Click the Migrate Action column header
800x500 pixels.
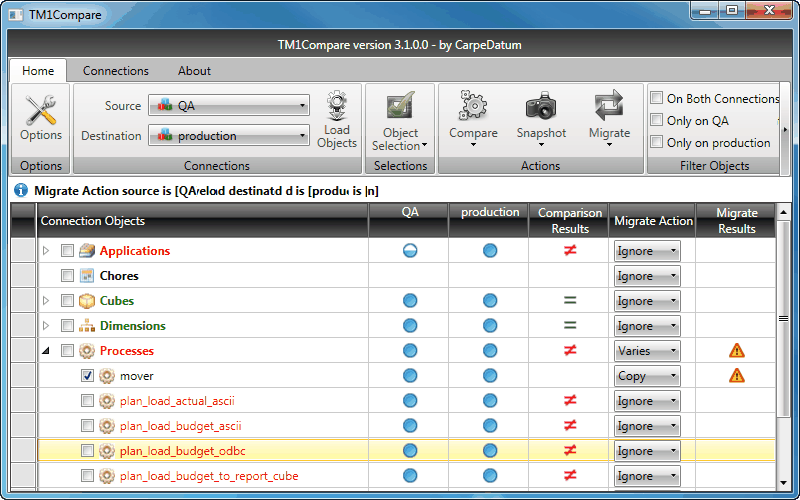653,220
